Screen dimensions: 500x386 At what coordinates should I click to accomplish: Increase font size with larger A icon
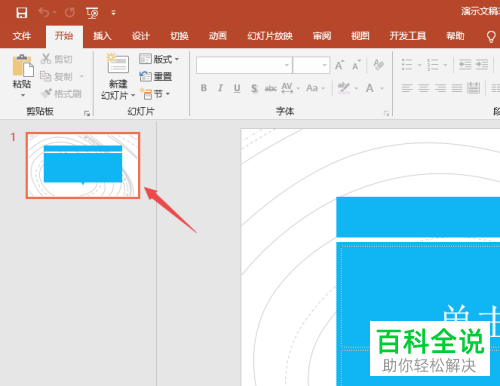(340, 65)
